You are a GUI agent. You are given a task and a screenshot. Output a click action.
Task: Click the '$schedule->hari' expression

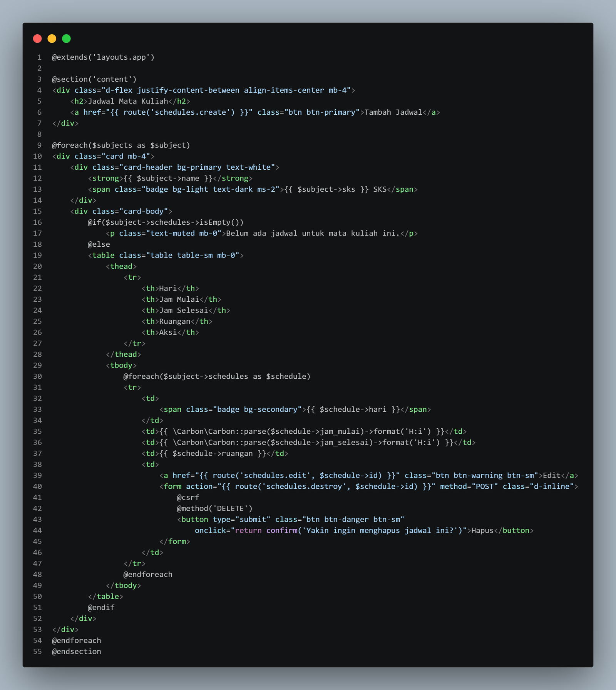tap(353, 409)
